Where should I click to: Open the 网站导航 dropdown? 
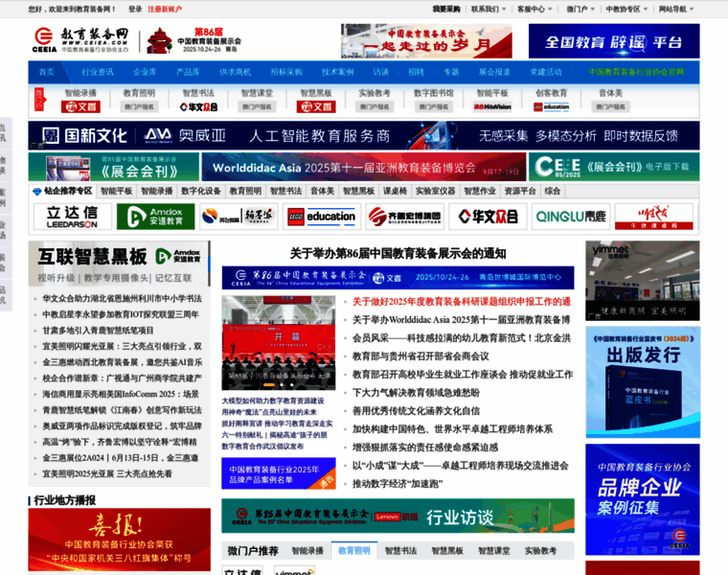676,9
